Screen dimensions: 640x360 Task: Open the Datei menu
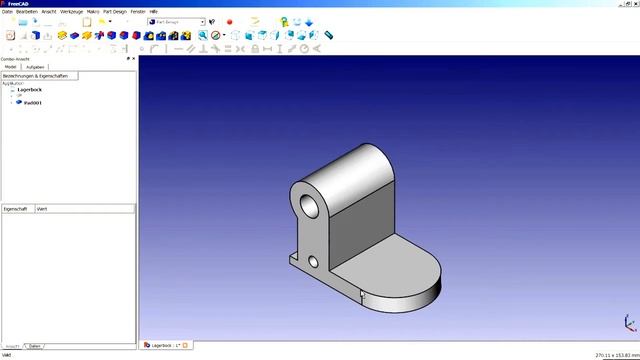click(7, 12)
